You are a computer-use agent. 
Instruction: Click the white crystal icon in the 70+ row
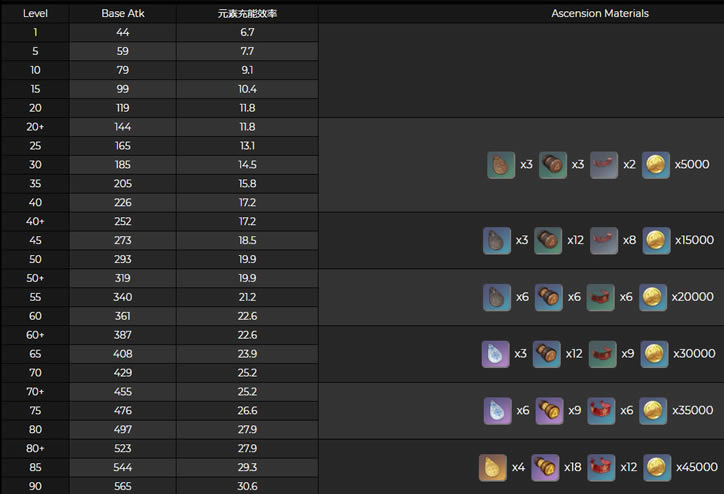tap(497, 410)
